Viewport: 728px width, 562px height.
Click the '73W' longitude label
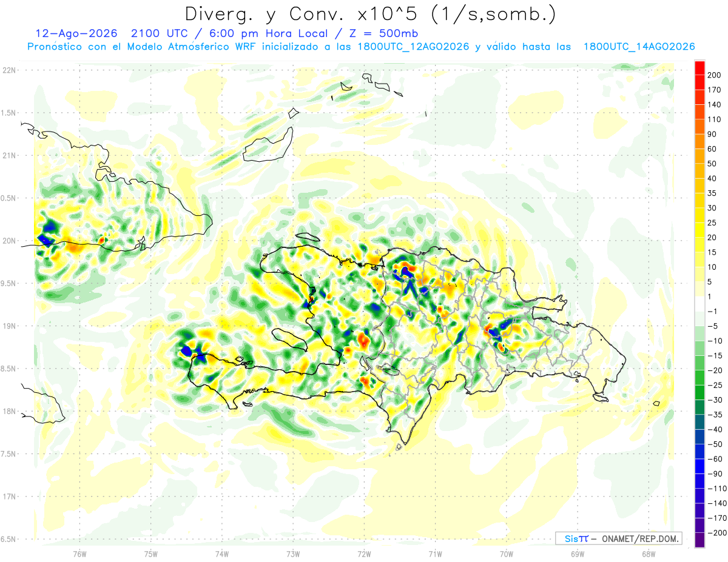tap(293, 553)
